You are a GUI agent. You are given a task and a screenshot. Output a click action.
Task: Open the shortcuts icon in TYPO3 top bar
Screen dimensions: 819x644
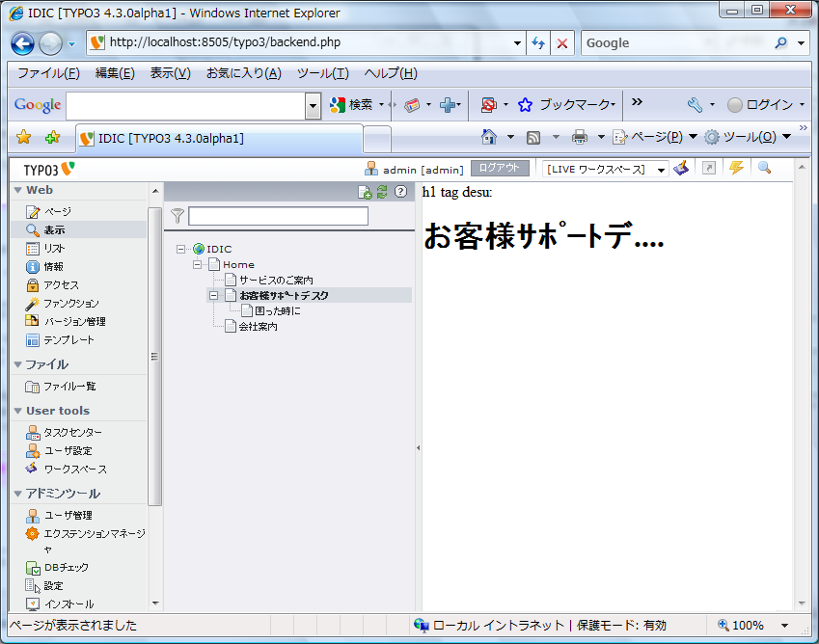coord(709,168)
